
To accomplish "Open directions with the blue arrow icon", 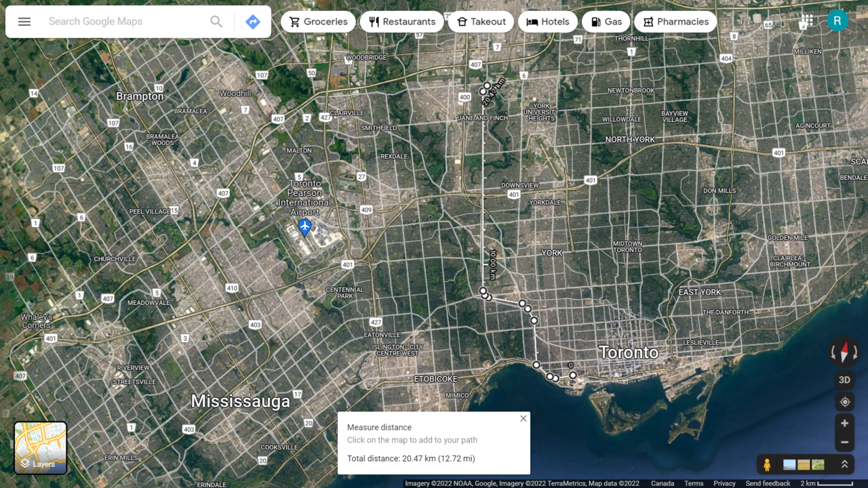I will tap(253, 22).
